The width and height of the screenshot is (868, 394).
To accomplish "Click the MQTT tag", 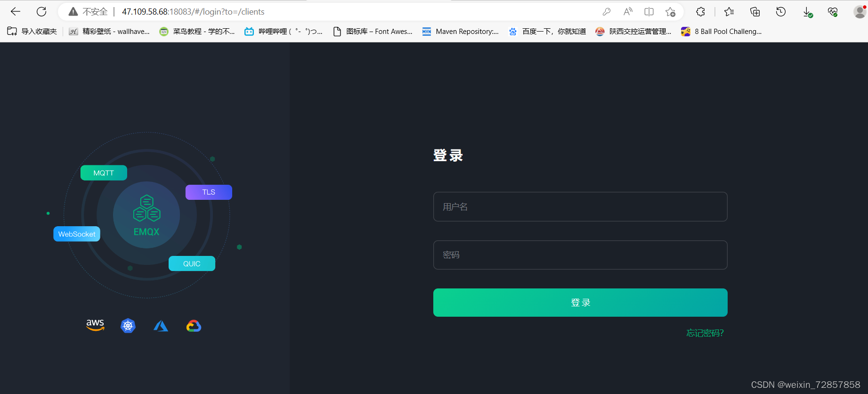I will tap(104, 173).
